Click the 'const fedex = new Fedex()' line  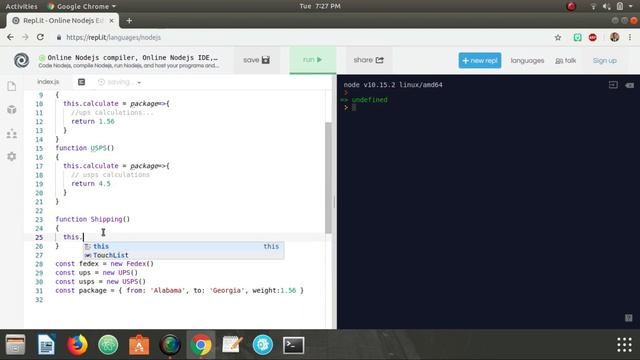point(104,264)
